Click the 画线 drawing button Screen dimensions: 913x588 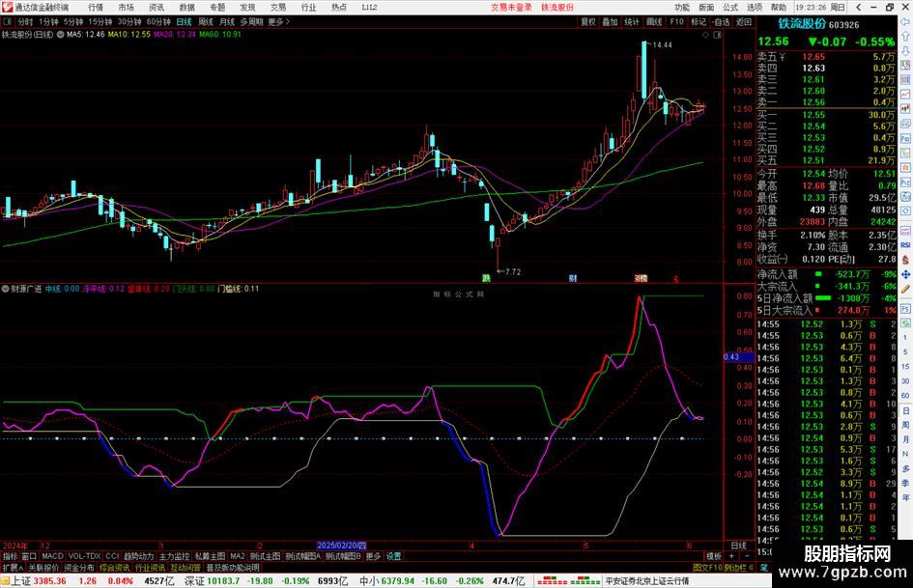[654, 21]
